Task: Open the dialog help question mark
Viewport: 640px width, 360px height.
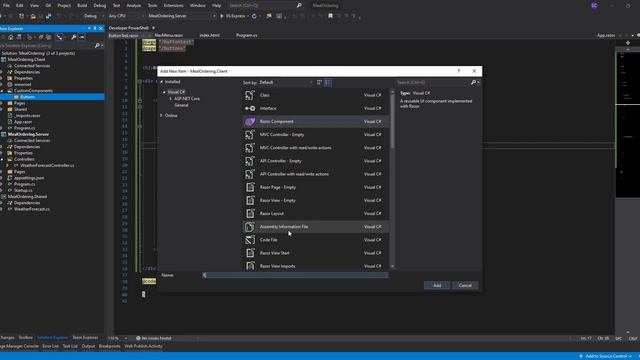Action: click(x=459, y=71)
